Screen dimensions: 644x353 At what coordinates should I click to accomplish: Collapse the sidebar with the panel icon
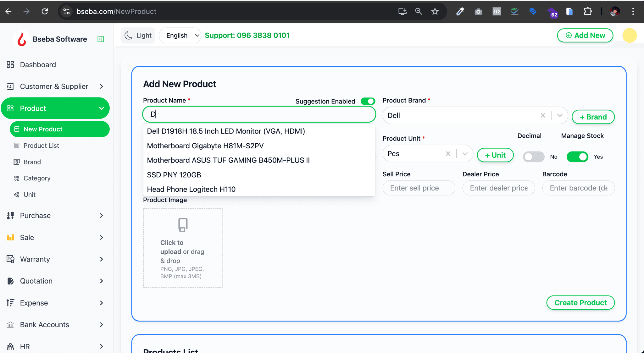(x=101, y=39)
